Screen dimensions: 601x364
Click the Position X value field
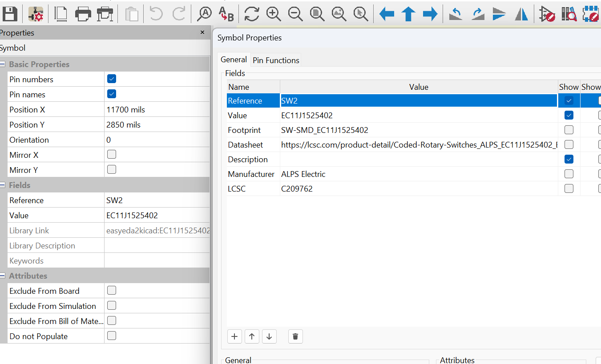(157, 109)
